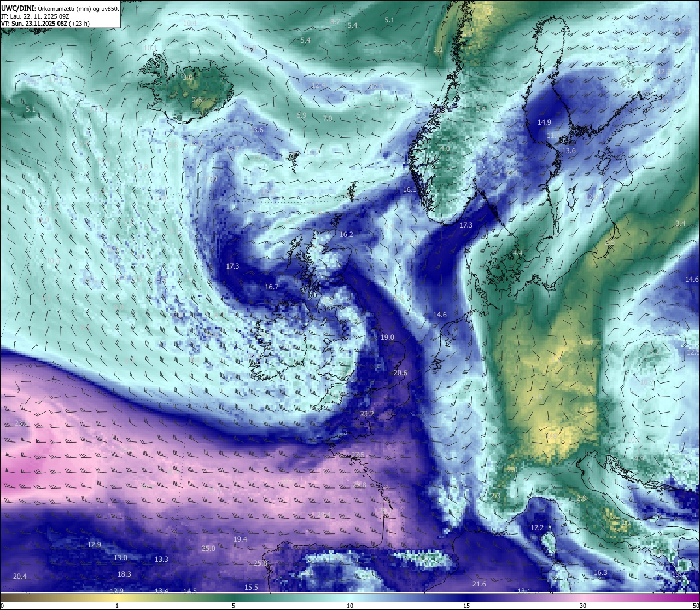Viewport: 700px width, 610px height.
Task: Click the 21.6 value on the map's southern edge
Action: click(479, 584)
